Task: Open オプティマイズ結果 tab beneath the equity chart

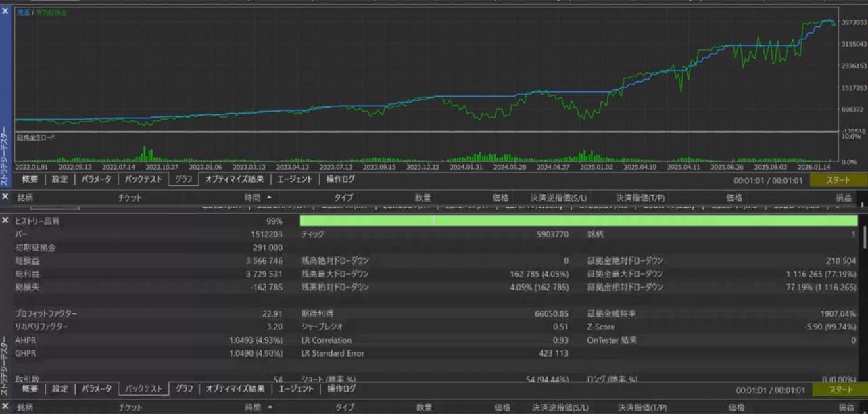Action: [235, 179]
